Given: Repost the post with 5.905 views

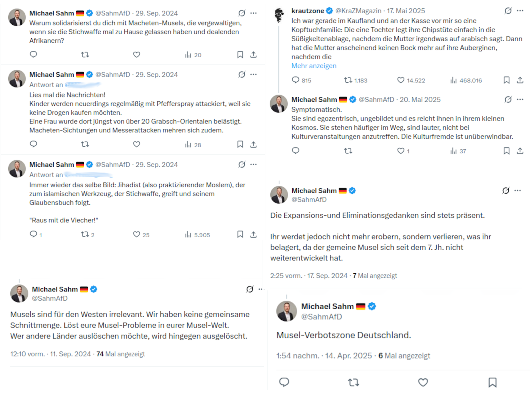Looking at the screenshot, I should (85, 234).
